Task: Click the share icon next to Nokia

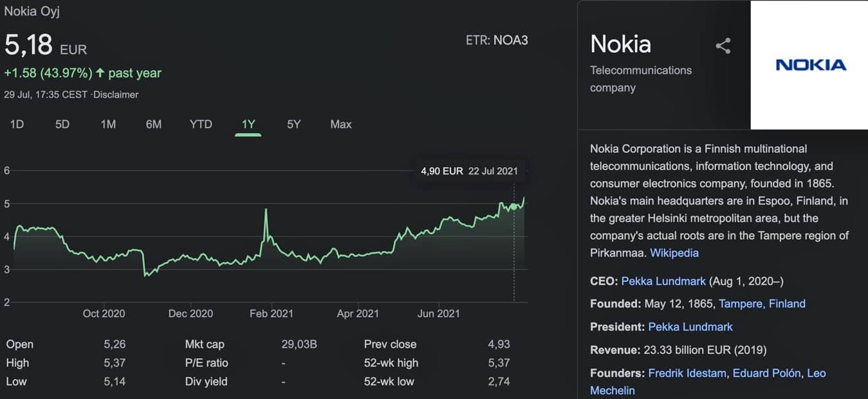Action: pos(723,46)
